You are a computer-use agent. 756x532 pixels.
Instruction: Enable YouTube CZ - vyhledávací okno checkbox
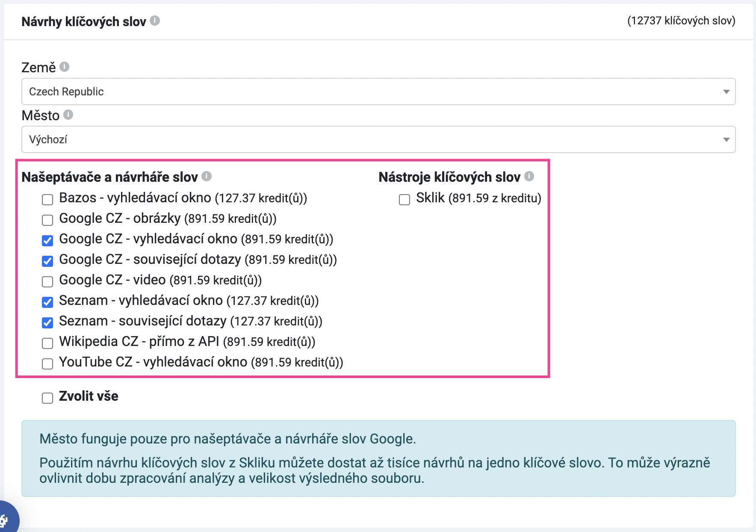click(x=47, y=364)
